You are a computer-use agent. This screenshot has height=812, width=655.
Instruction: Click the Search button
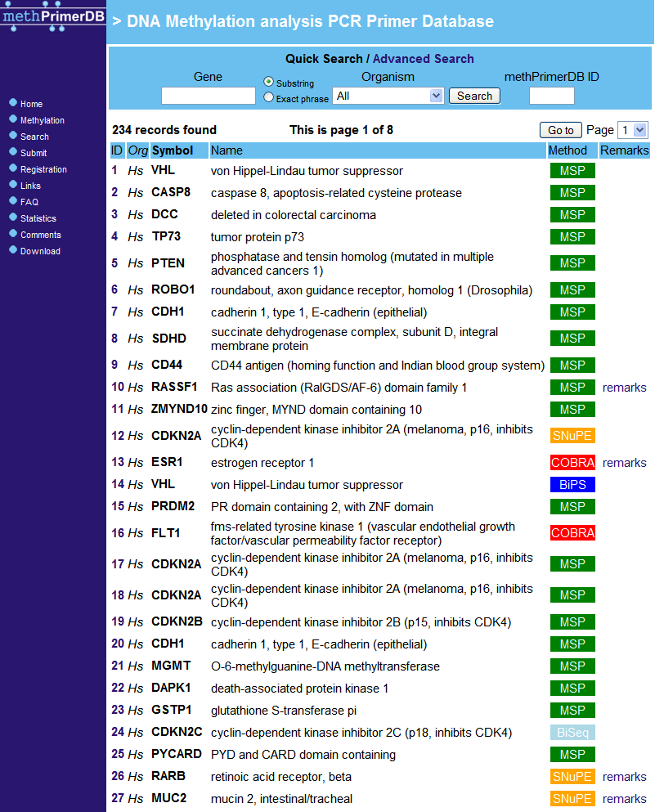(474, 96)
